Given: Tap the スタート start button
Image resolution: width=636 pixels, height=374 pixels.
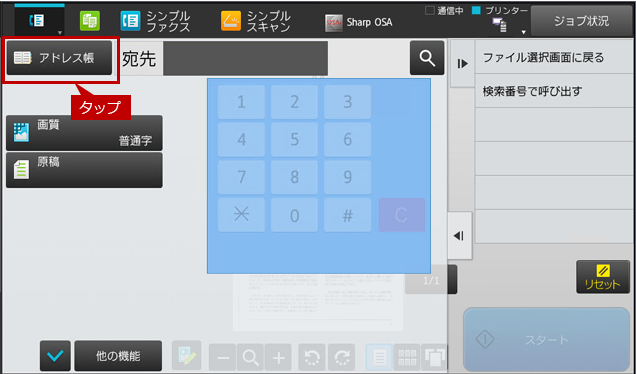Looking at the screenshot, I should click(x=546, y=340).
